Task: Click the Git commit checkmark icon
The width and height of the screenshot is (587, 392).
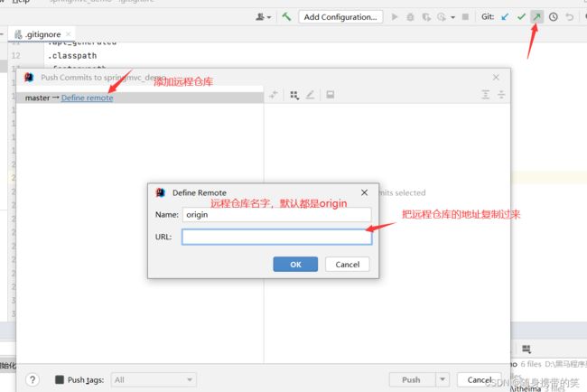Action: pyautogui.click(x=521, y=17)
